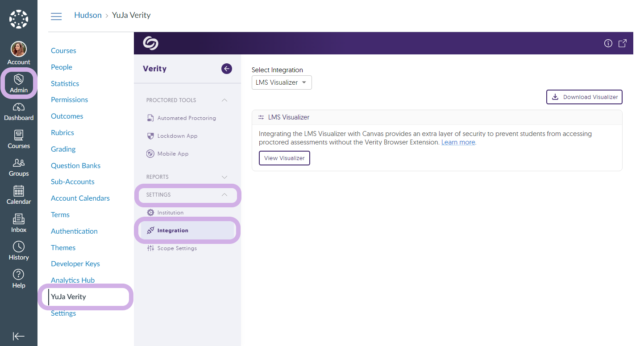Click the Automated Proctoring document icon
This screenshot has height=346, width=644.
pos(150,118)
